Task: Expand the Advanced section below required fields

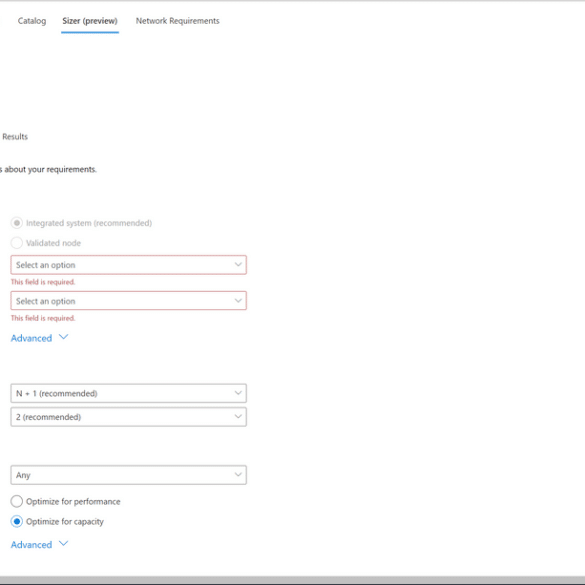Action: (40, 338)
